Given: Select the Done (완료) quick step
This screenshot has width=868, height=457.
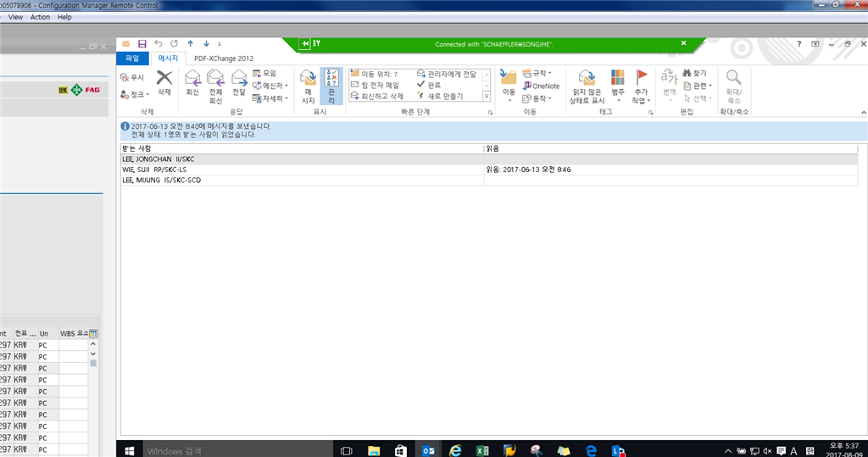Looking at the screenshot, I should pyautogui.click(x=429, y=85).
